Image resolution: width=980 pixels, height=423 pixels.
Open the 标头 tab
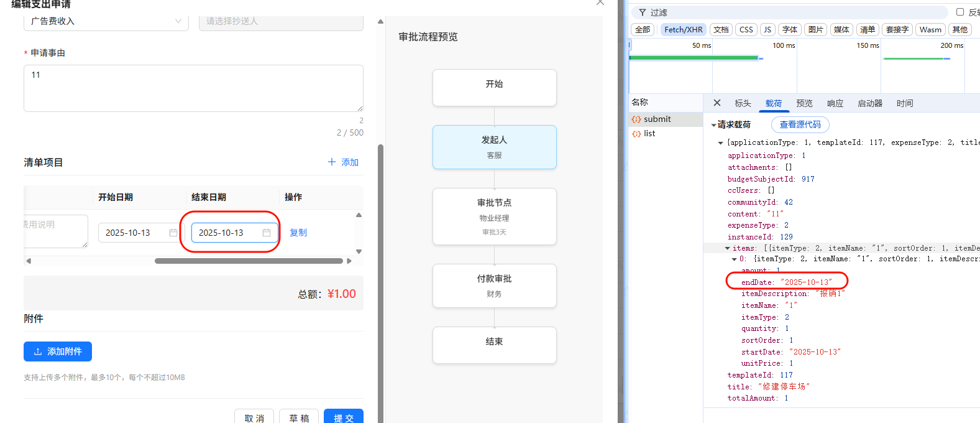pos(743,103)
